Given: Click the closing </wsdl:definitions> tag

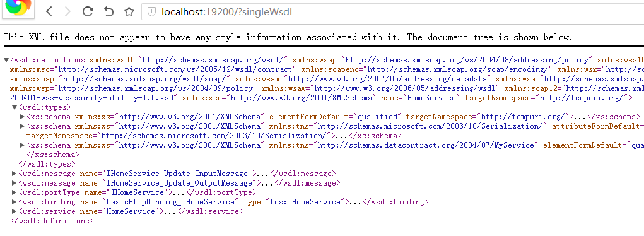Looking at the screenshot, I should [x=52, y=221].
